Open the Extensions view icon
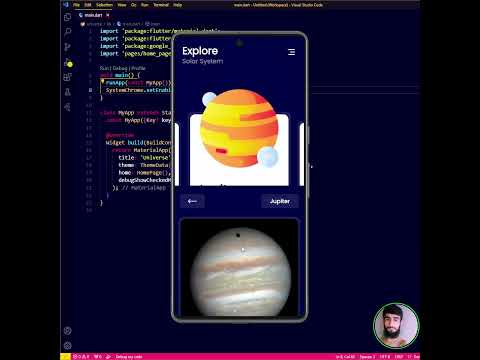 tap(68, 77)
